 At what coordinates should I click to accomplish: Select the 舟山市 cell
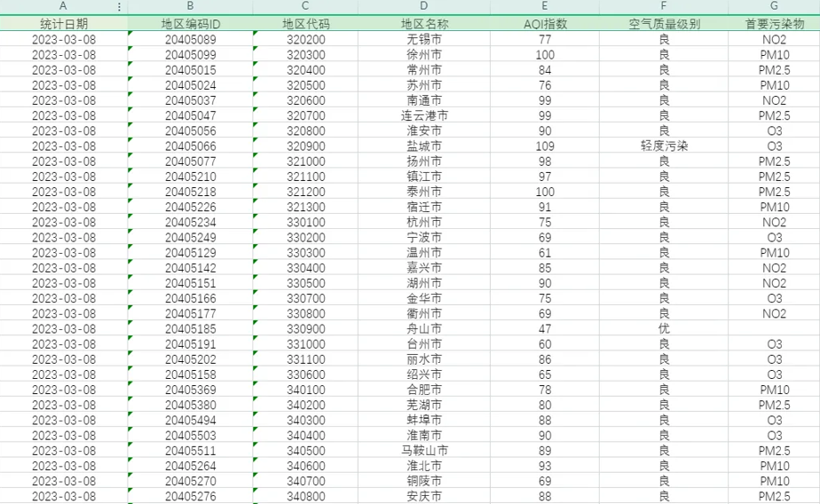[x=424, y=328]
